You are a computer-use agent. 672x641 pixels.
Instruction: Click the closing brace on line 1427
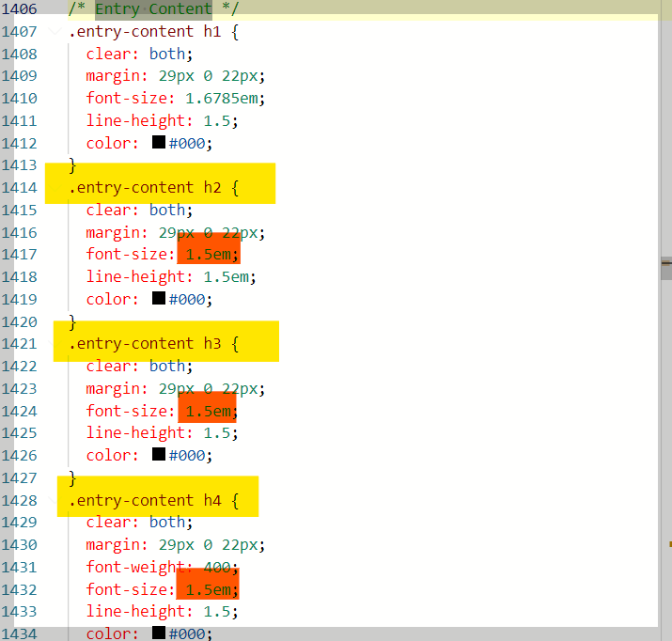(x=72, y=478)
